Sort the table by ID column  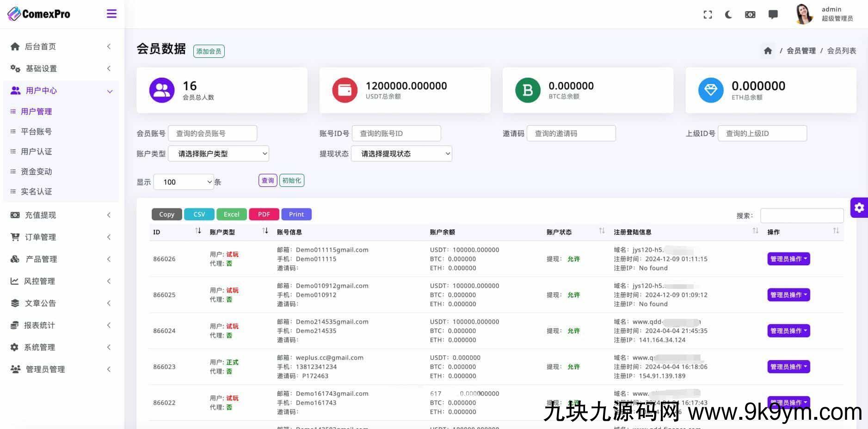(198, 231)
